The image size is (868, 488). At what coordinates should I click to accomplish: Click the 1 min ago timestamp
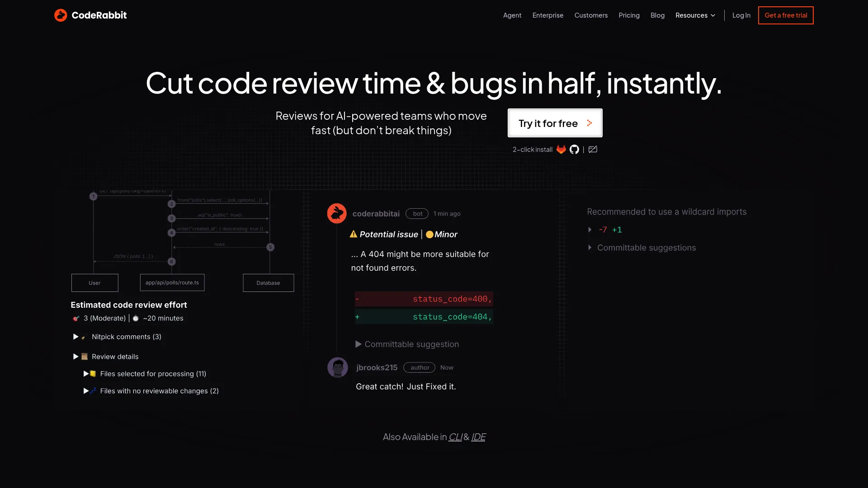pyautogui.click(x=447, y=214)
